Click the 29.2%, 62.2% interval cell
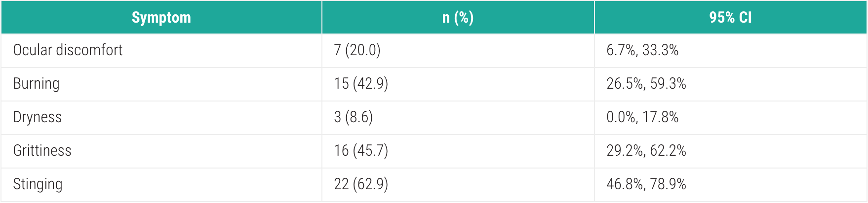Viewport: 868px width, 203px height. pos(731,151)
